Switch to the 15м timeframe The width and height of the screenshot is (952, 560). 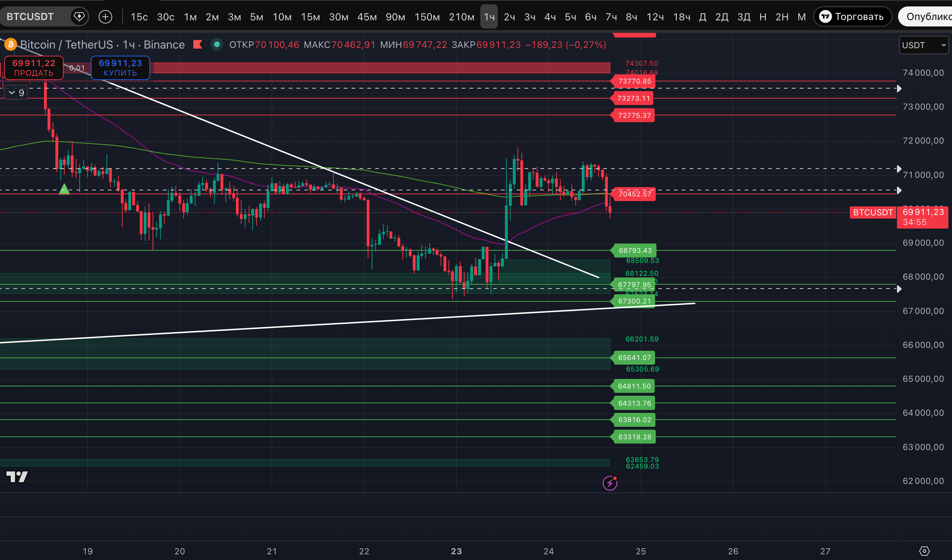pyautogui.click(x=310, y=17)
